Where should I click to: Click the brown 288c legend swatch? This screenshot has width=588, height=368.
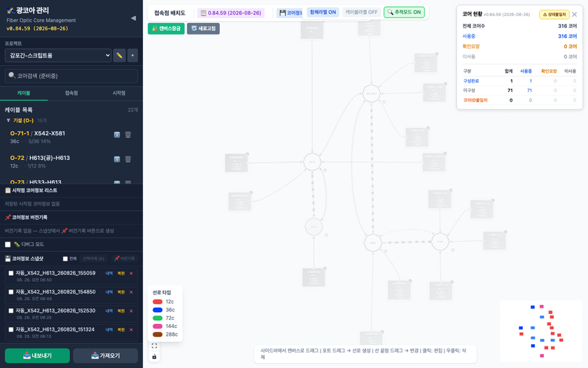157,334
